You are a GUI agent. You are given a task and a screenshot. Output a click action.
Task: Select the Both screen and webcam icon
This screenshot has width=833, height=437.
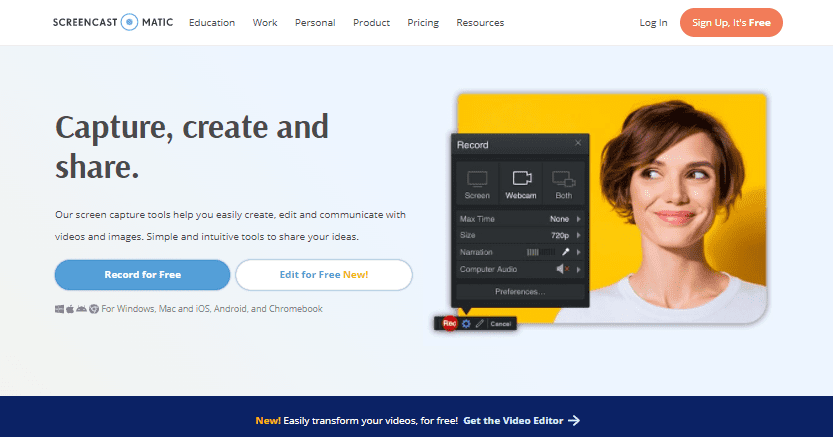[564, 179]
